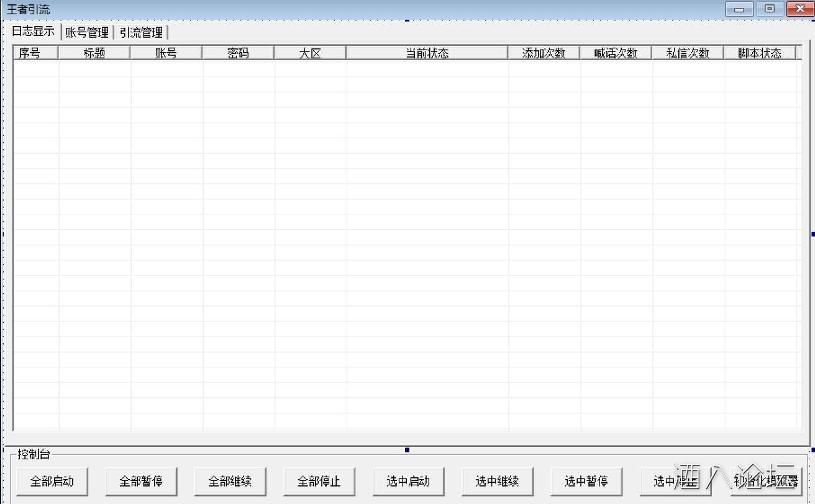815x504 pixels.
Task: Click the 标题 column header
Action: click(x=94, y=53)
